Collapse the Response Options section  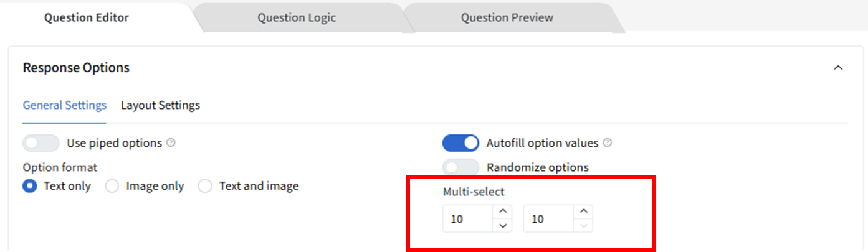click(838, 68)
